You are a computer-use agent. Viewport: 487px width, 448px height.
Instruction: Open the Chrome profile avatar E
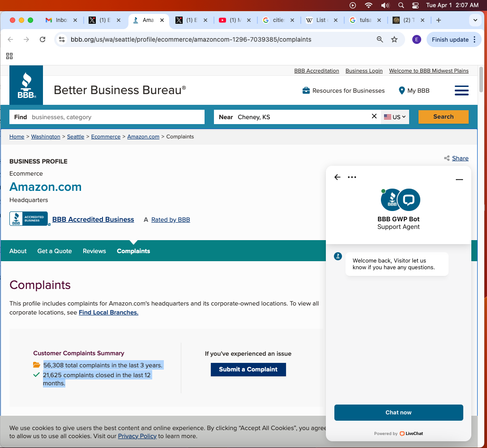tap(416, 39)
